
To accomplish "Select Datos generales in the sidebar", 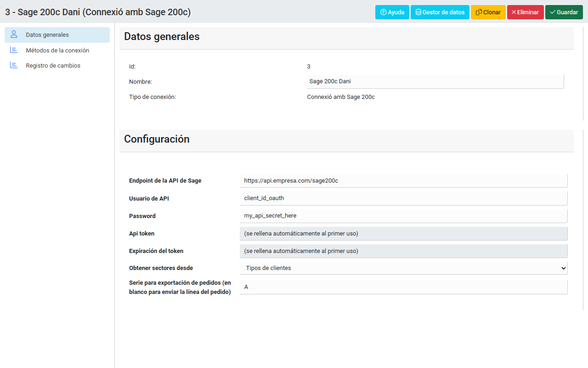I will tap(57, 35).
